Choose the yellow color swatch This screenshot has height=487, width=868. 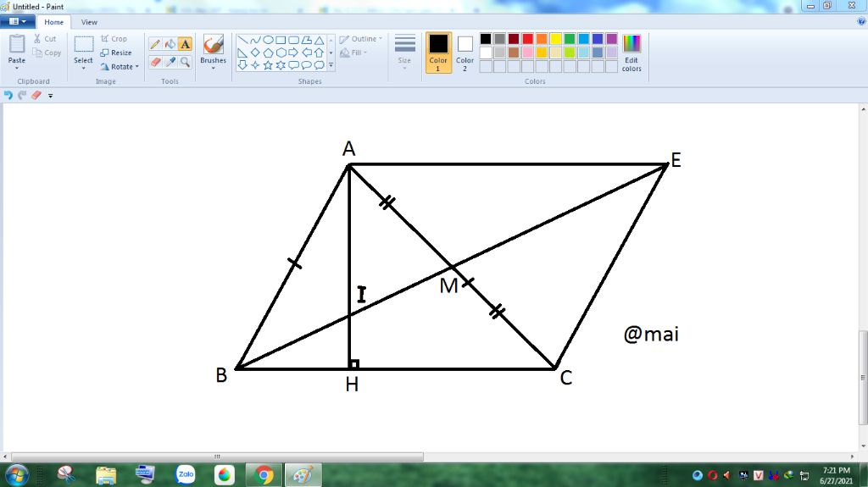coord(555,39)
